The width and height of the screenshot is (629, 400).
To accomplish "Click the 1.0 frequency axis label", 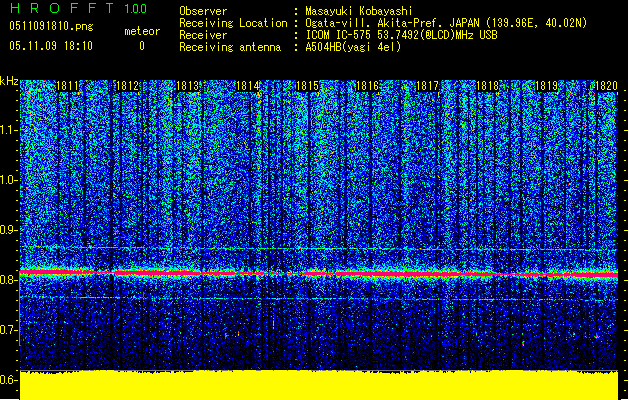I will point(8,180).
